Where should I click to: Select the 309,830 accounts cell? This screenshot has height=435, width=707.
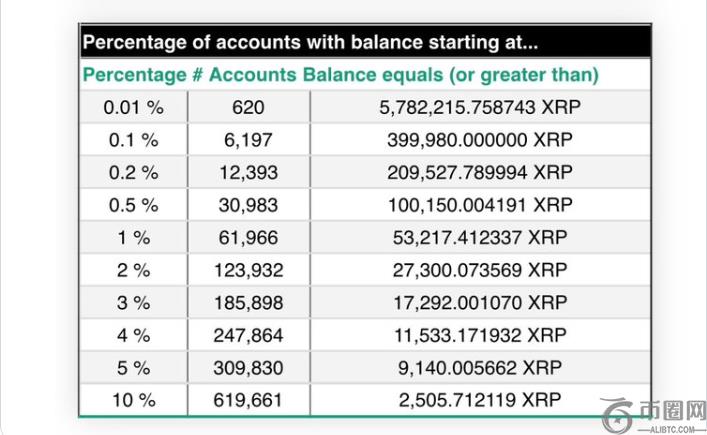point(248,367)
